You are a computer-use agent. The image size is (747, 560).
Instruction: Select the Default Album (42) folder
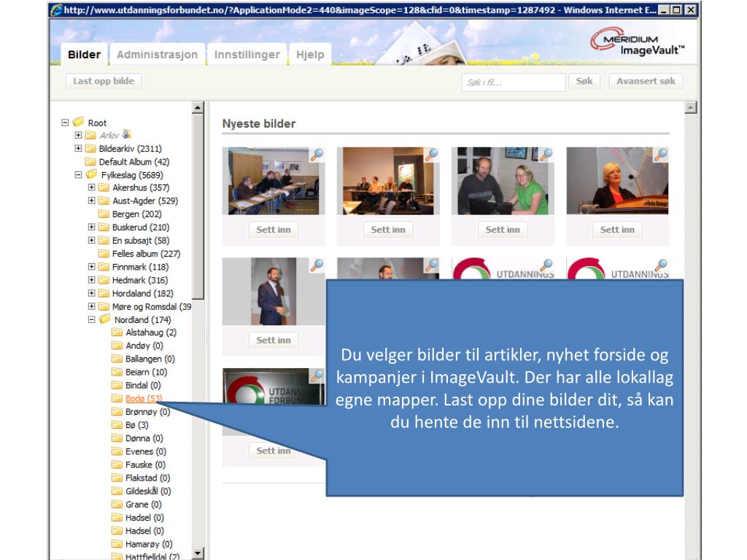point(134,162)
